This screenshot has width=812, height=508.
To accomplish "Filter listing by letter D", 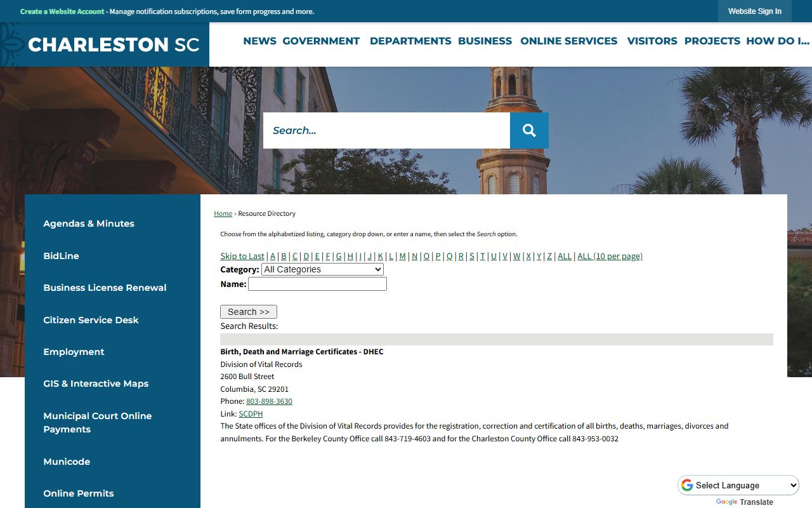I will pyautogui.click(x=306, y=256).
